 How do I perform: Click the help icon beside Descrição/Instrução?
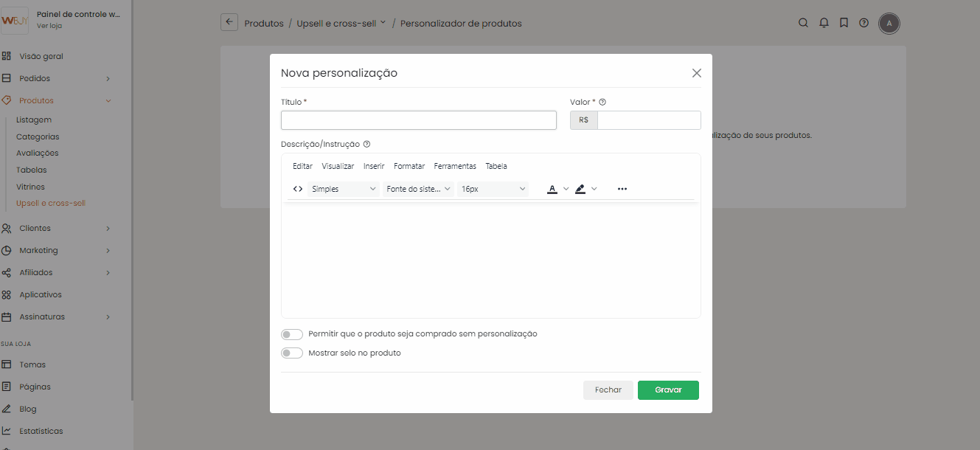[x=366, y=145]
